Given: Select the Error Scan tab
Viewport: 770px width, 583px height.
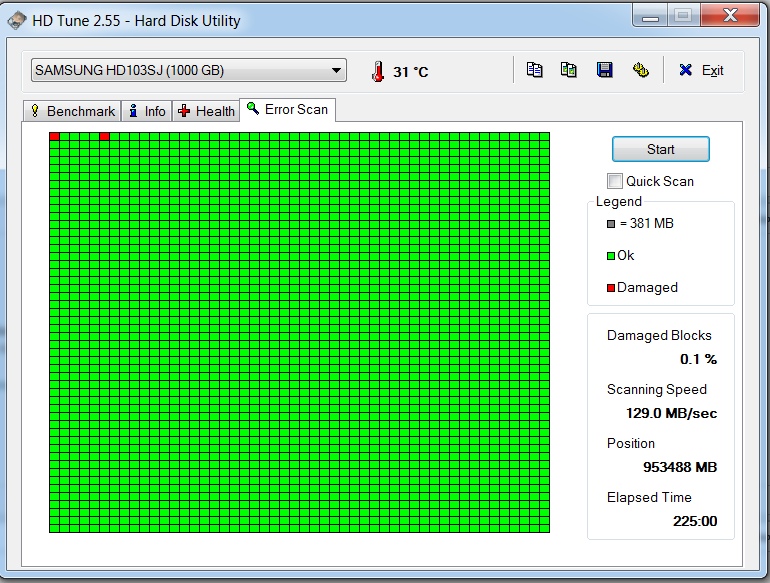Looking at the screenshot, I should pyautogui.click(x=287, y=109).
